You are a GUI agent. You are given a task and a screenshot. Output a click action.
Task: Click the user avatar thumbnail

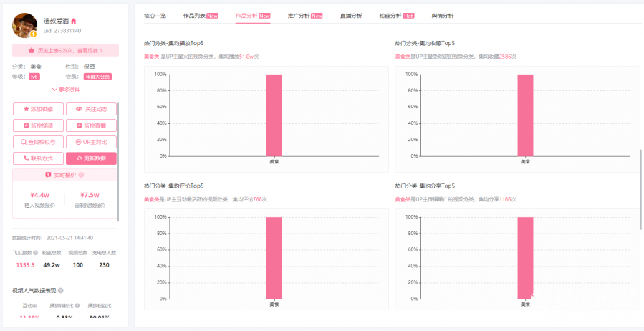click(25, 26)
